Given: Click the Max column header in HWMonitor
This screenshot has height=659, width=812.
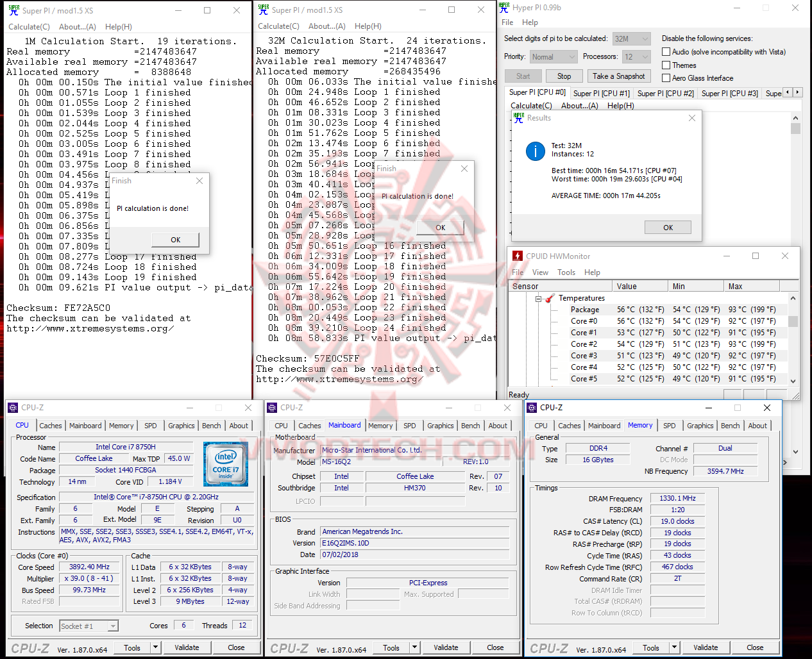Looking at the screenshot, I should tap(751, 287).
